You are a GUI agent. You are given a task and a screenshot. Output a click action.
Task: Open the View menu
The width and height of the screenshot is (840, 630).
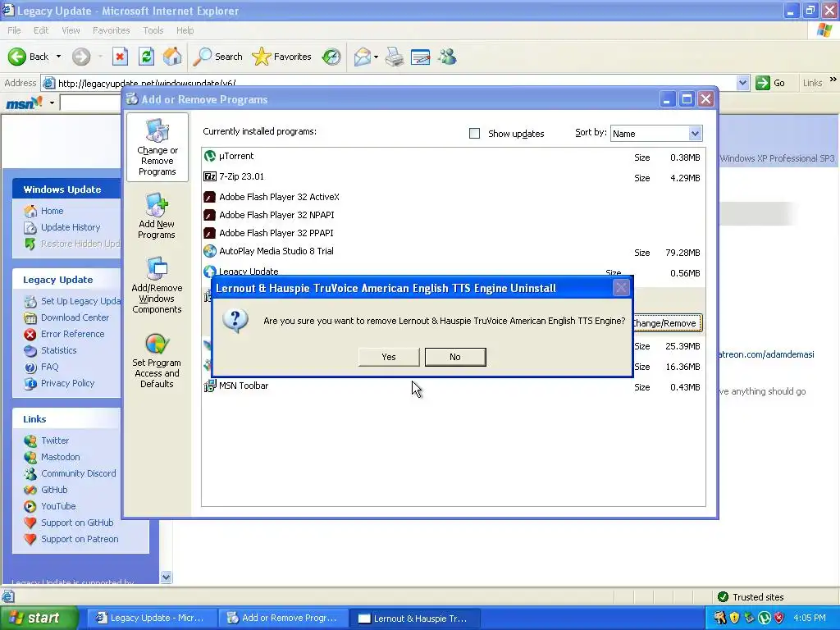[71, 30]
